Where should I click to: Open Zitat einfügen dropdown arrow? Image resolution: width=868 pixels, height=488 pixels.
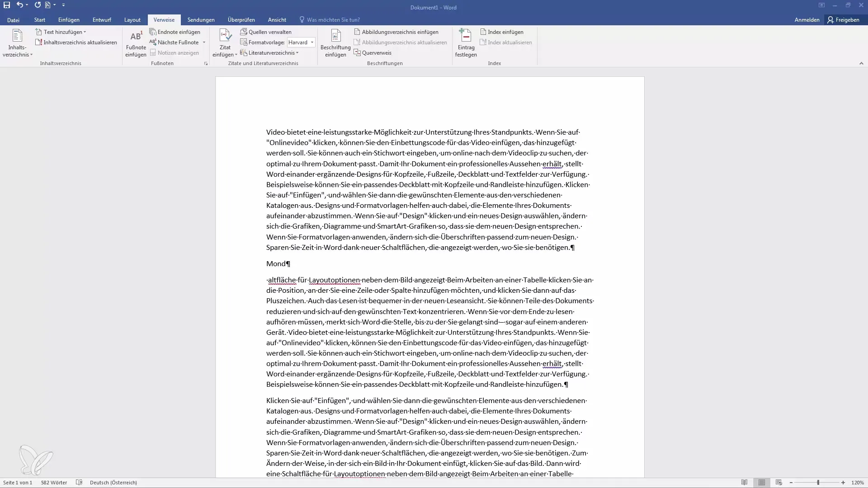click(x=236, y=55)
